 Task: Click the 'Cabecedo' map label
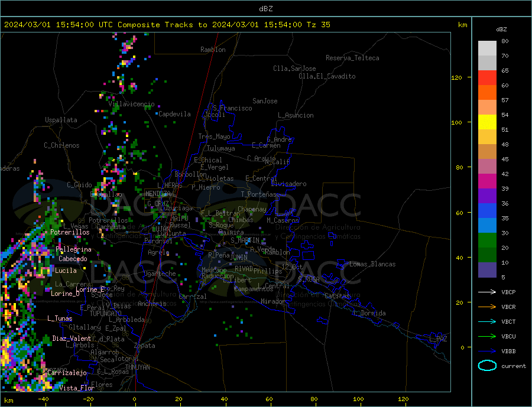73,259
